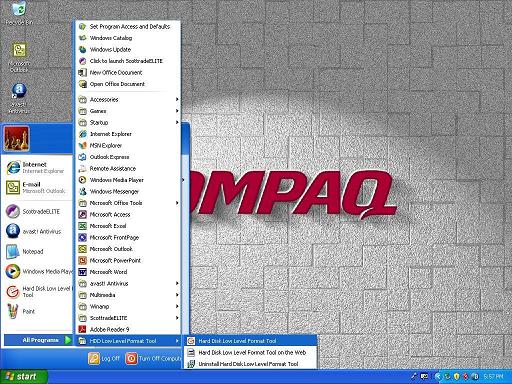The height and width of the screenshot is (384, 512).
Task: Expand the Accessories submenu arrow
Action: [177, 99]
